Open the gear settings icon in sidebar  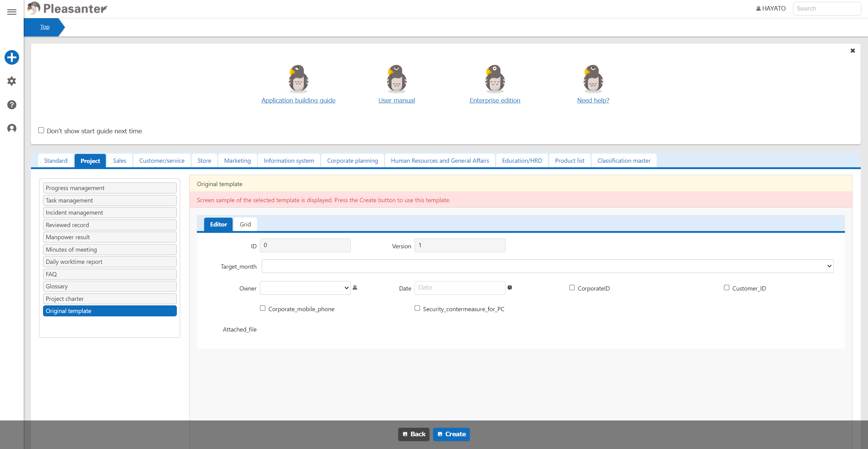tap(12, 81)
